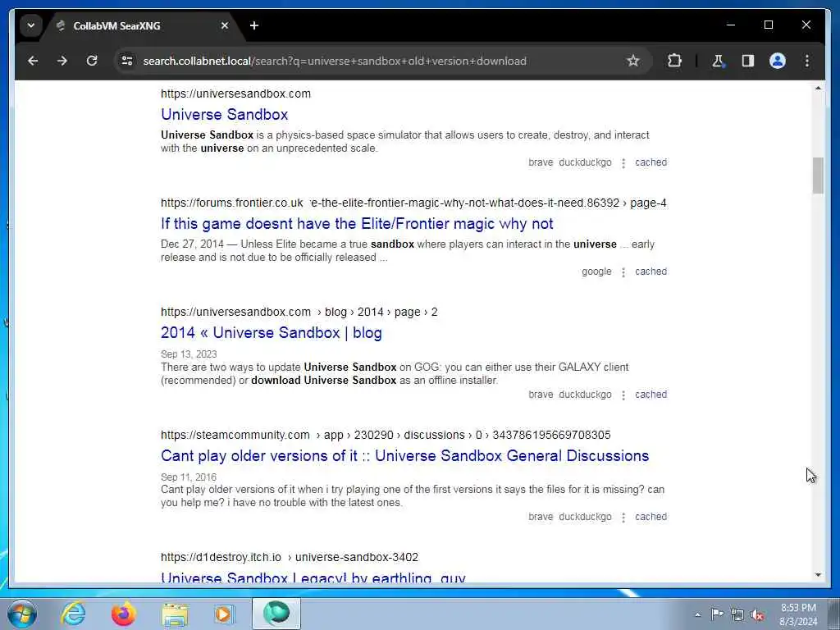
Task: Open a new browser tab
Action: (x=254, y=25)
